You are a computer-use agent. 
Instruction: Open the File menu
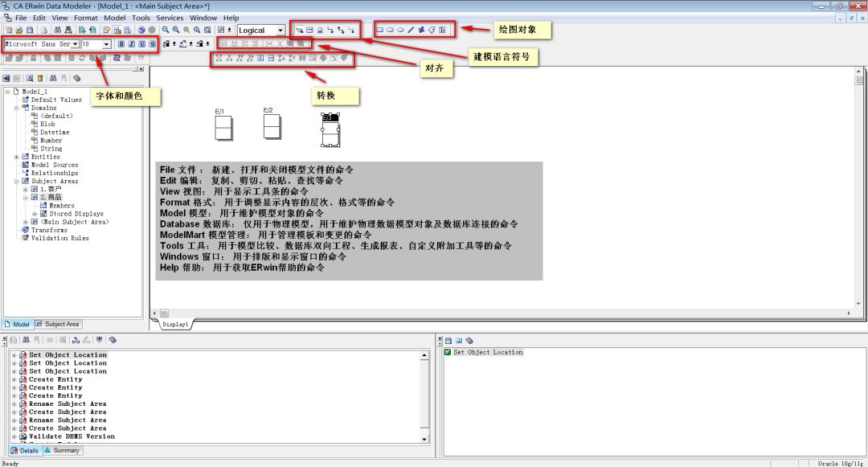coord(21,18)
